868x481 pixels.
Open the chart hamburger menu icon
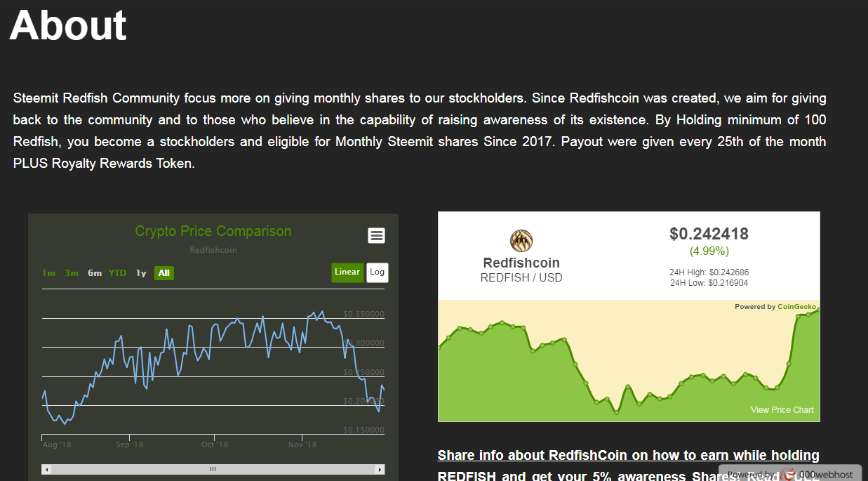click(x=376, y=236)
